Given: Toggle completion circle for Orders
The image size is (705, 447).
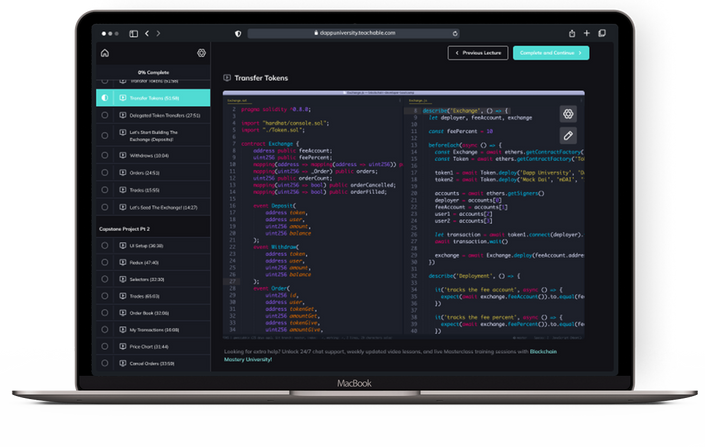Looking at the screenshot, I should [105, 173].
